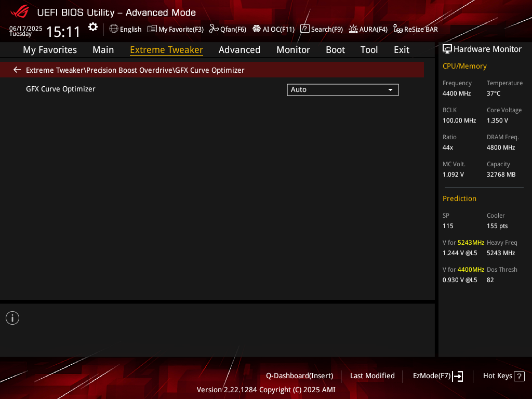This screenshot has height=399, width=532.
Task: Open Qfan(F6) fan control icon
Action: (214, 29)
